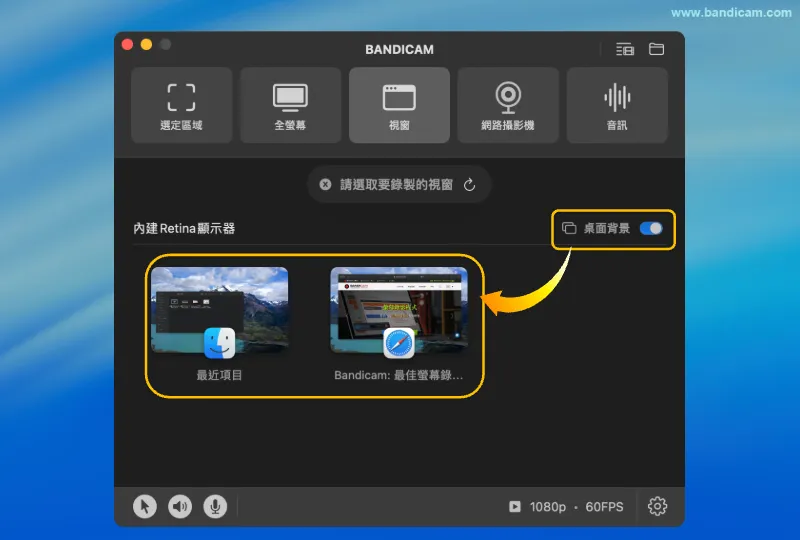Click the 最近項目 label
This screenshot has width=800, height=540.
click(x=219, y=375)
